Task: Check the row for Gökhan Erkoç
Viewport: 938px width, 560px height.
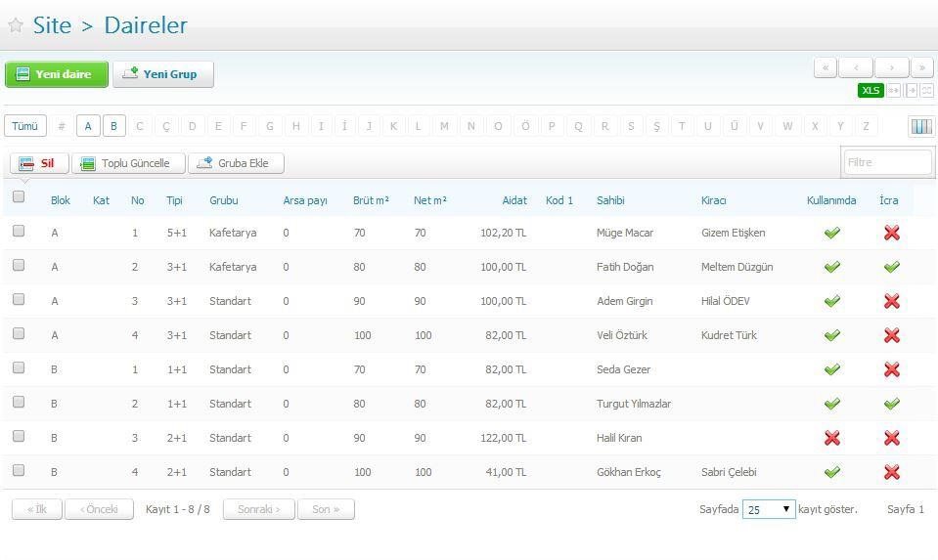Action: click(x=19, y=470)
